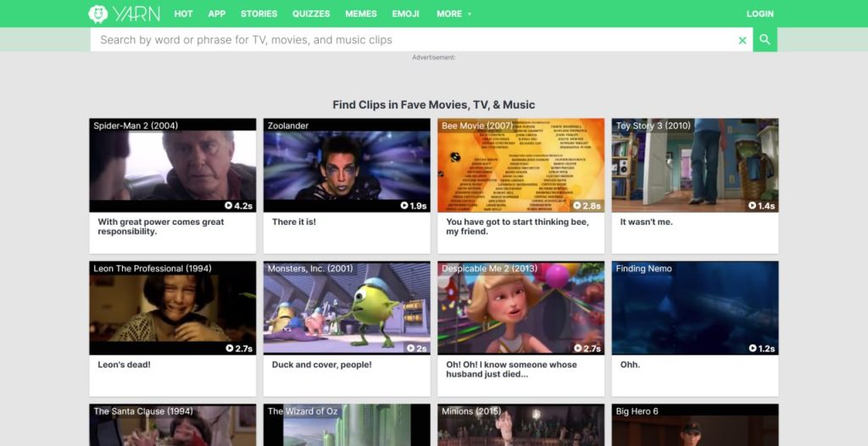Click the "Spider-Man 2 (2004)" title label

136,125
